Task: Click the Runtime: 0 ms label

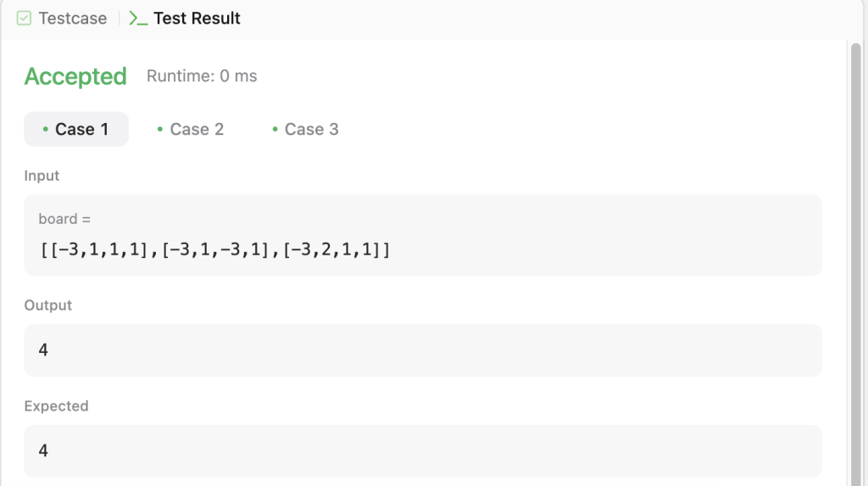Action: (x=202, y=76)
